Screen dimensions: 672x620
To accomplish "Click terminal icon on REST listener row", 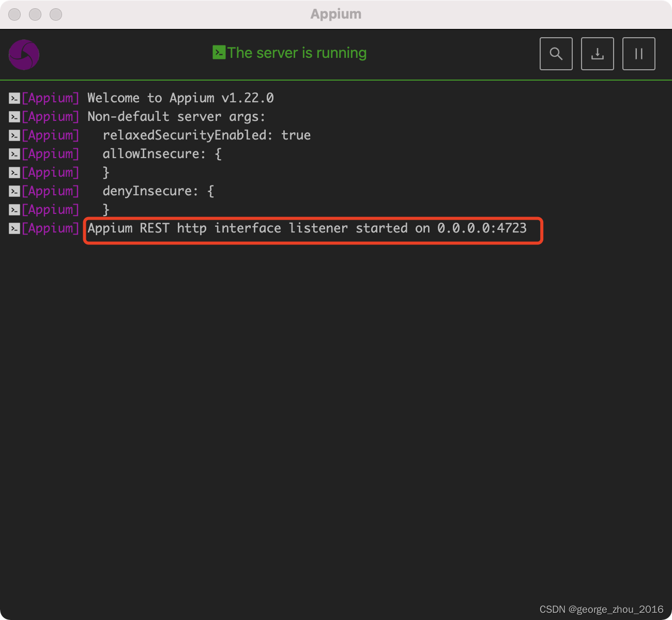I will click(x=14, y=228).
